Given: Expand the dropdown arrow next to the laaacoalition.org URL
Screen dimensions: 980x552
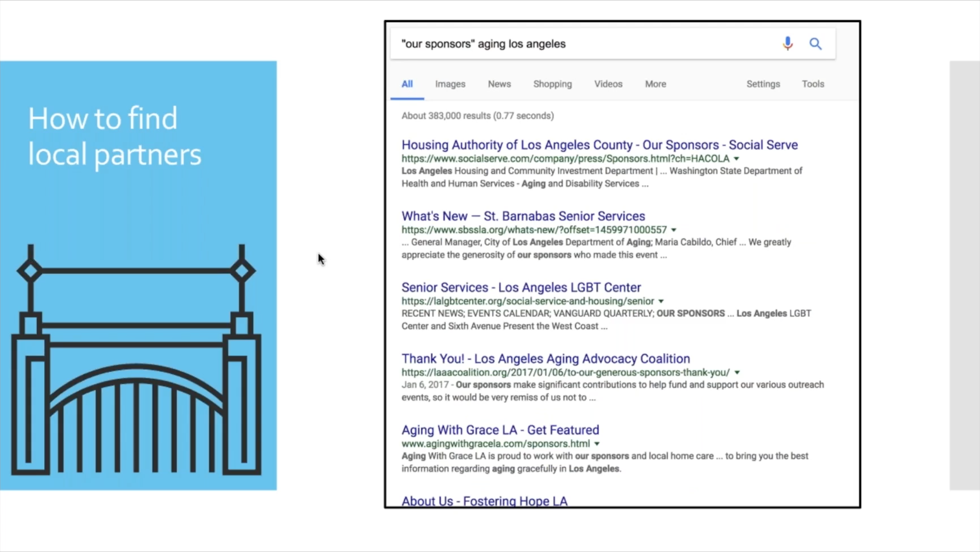Looking at the screenshot, I should pos(737,372).
